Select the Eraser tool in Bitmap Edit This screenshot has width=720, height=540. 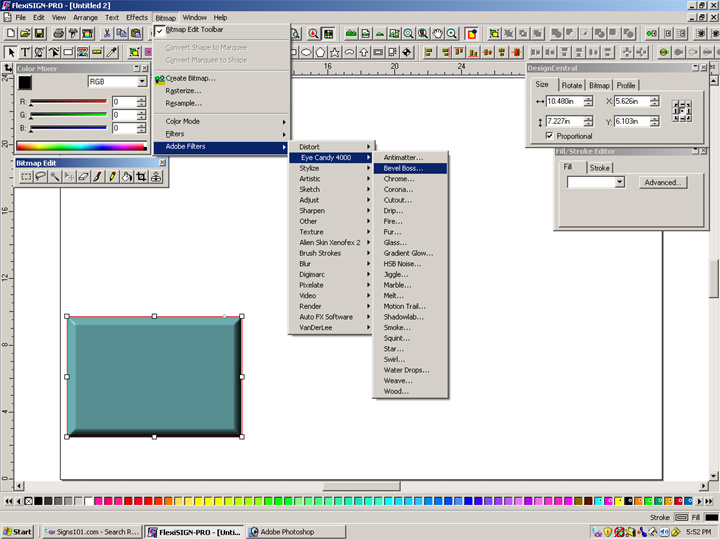click(x=84, y=177)
